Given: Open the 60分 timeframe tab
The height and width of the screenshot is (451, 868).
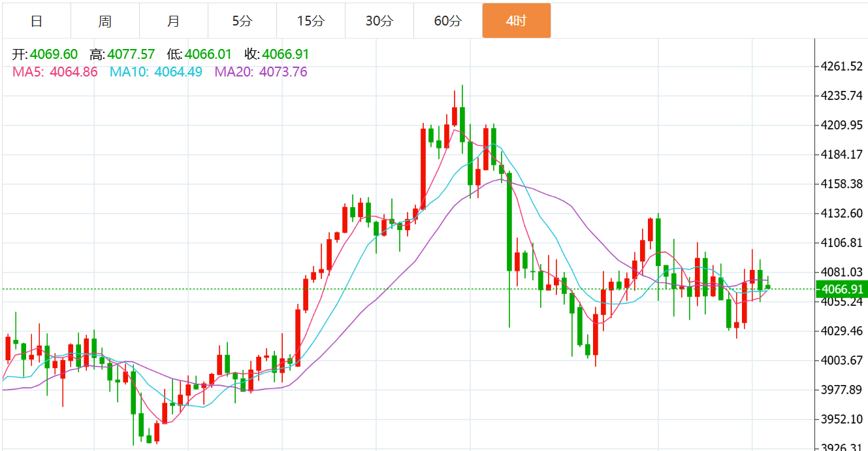Looking at the screenshot, I should coord(447,21).
